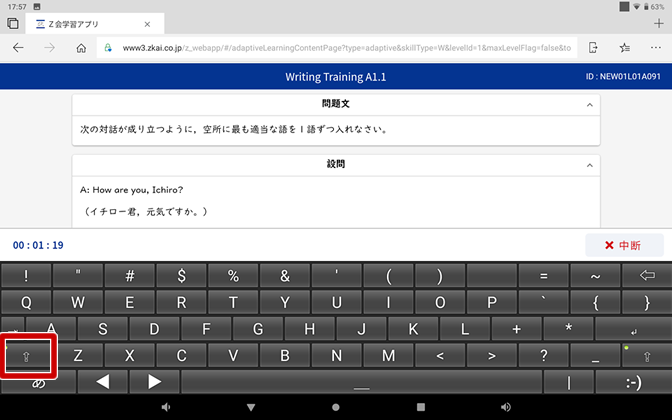Switch keyboard to Japanese あ input

click(39, 382)
